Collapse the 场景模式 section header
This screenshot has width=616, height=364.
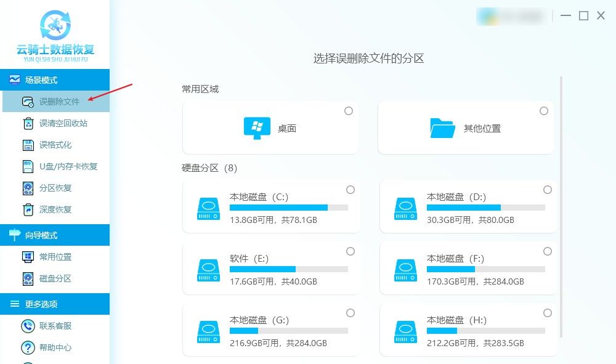click(x=55, y=79)
